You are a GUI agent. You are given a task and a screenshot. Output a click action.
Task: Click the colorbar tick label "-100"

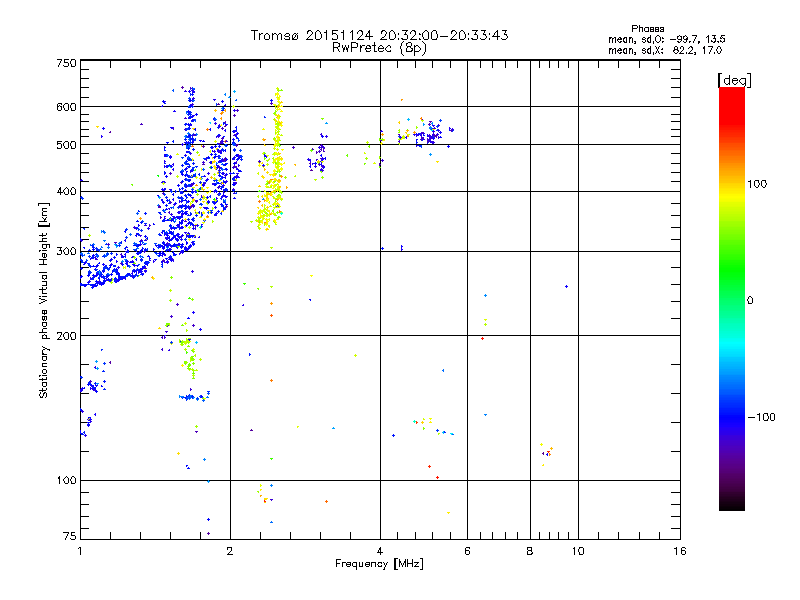click(761, 417)
